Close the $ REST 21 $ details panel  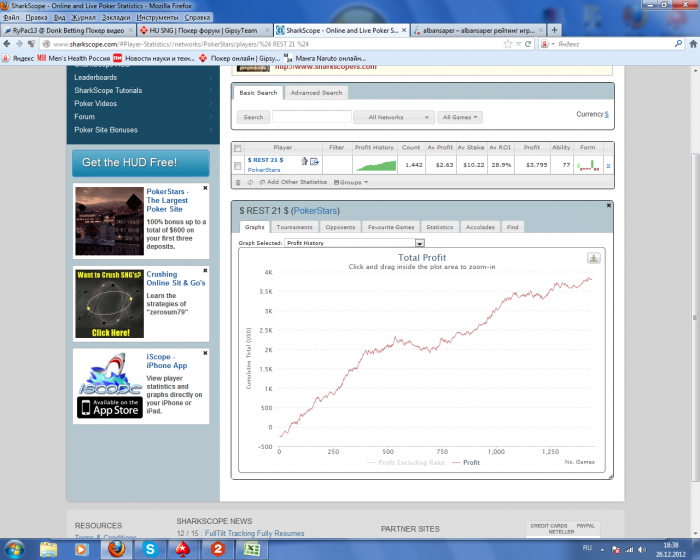click(x=608, y=205)
